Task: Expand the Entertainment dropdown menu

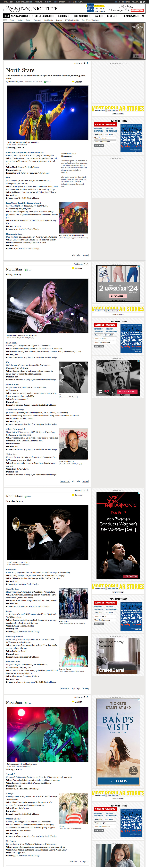Action: pos(44,16)
